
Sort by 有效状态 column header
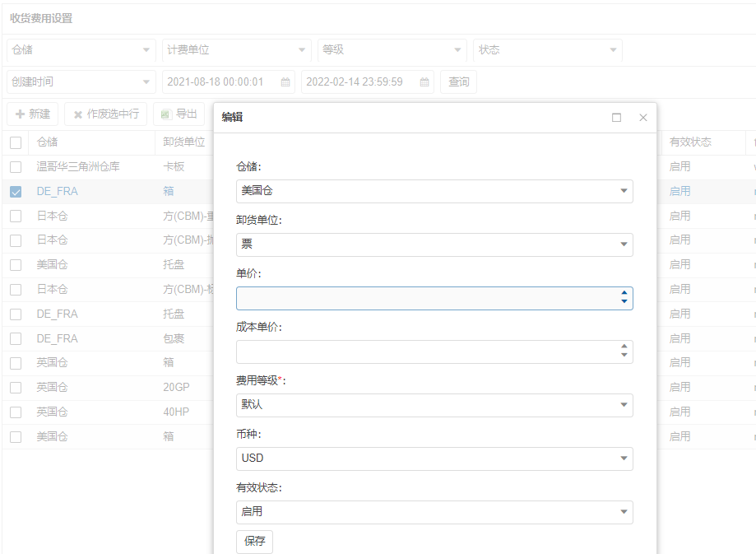[690, 142]
